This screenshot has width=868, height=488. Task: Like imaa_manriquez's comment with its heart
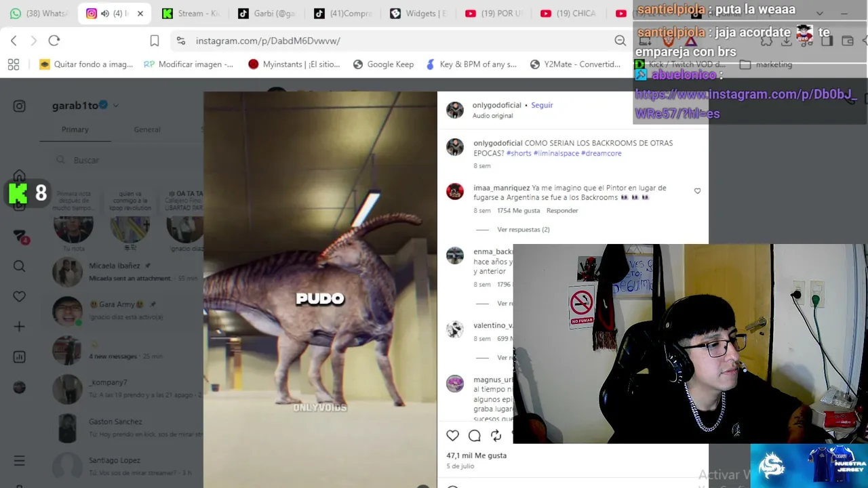point(697,191)
